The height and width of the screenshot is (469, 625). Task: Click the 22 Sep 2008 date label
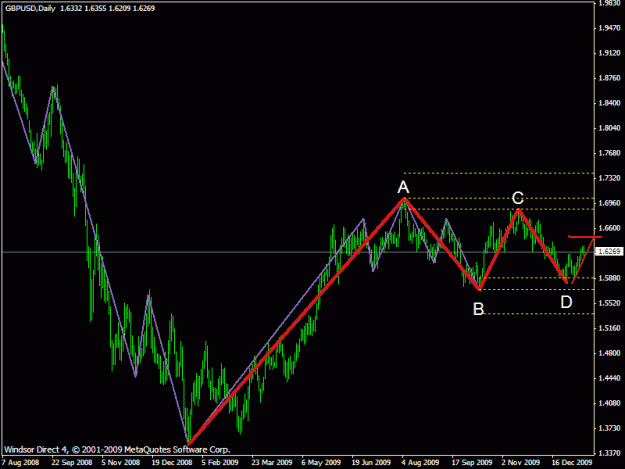point(72,463)
